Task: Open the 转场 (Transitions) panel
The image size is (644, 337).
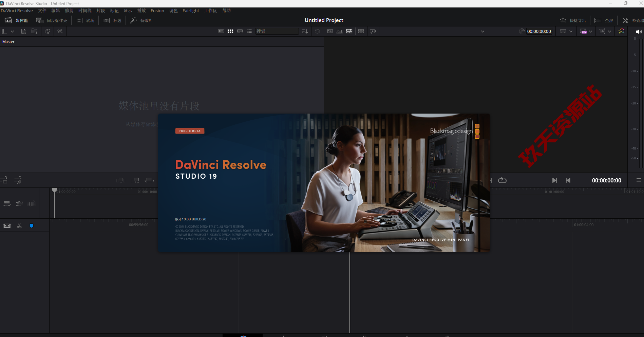Action: [x=85, y=20]
